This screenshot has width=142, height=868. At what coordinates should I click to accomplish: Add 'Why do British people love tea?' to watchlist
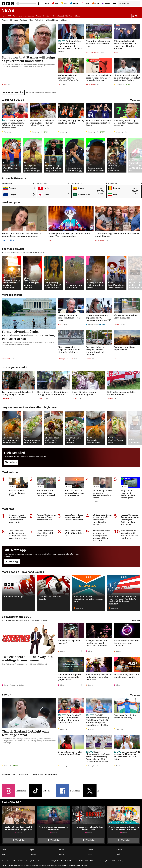click(x=81, y=651)
